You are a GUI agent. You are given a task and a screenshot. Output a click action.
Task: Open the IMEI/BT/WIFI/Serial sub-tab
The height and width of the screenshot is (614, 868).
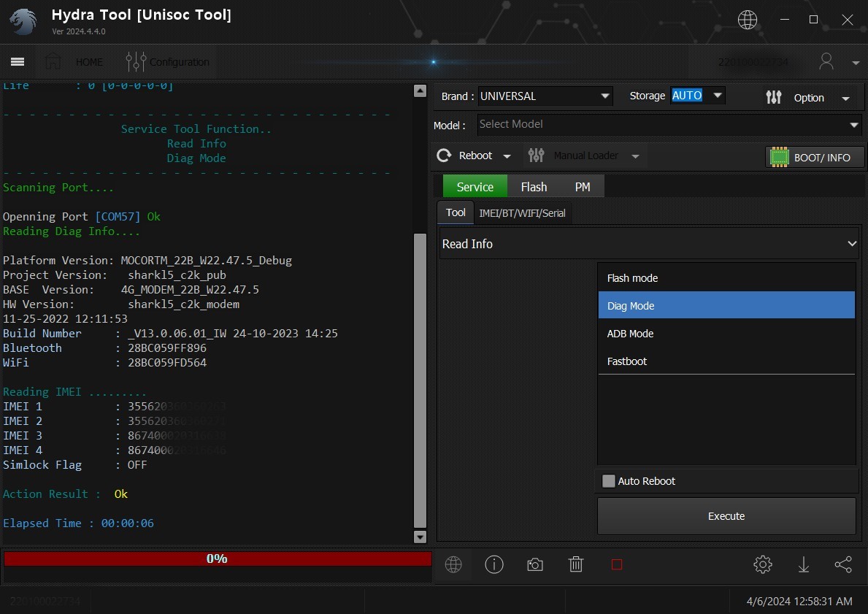pos(522,213)
